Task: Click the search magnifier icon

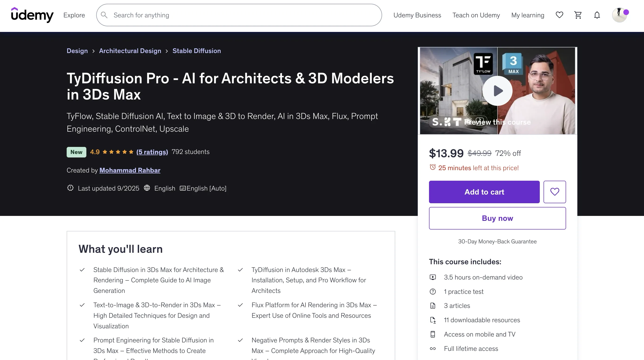Action: click(x=104, y=15)
